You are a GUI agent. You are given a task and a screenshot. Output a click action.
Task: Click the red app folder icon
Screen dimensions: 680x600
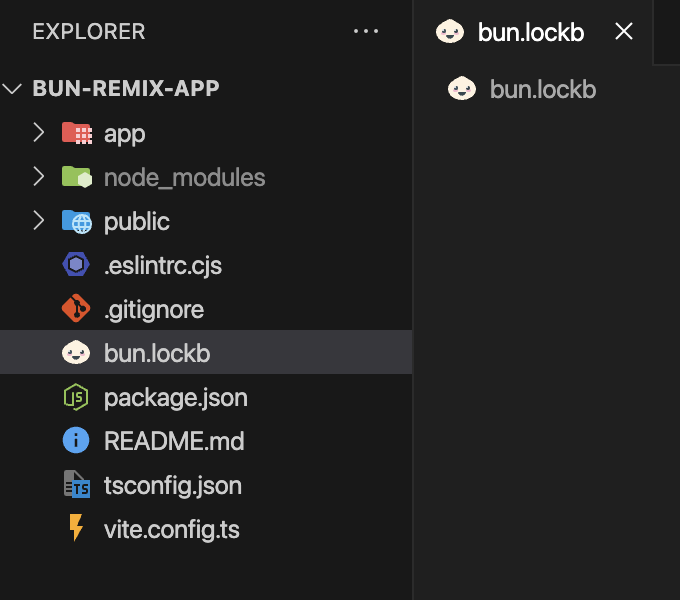(x=77, y=133)
